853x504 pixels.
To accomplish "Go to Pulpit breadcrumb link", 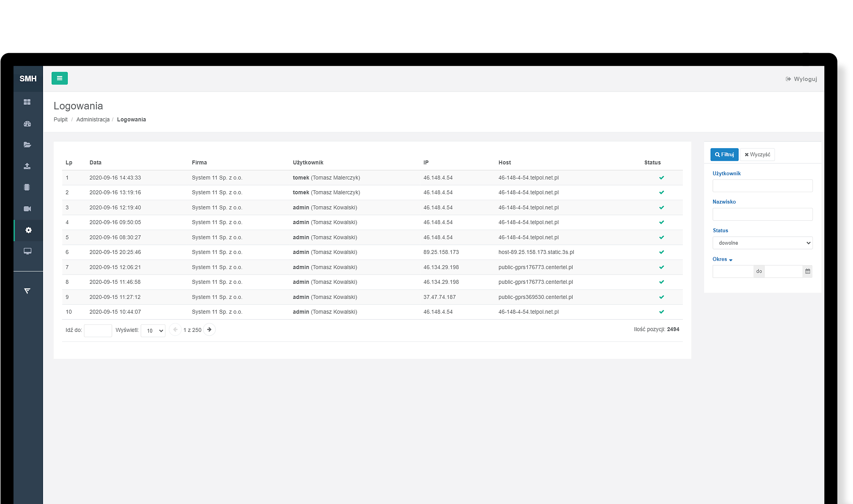I will (60, 119).
